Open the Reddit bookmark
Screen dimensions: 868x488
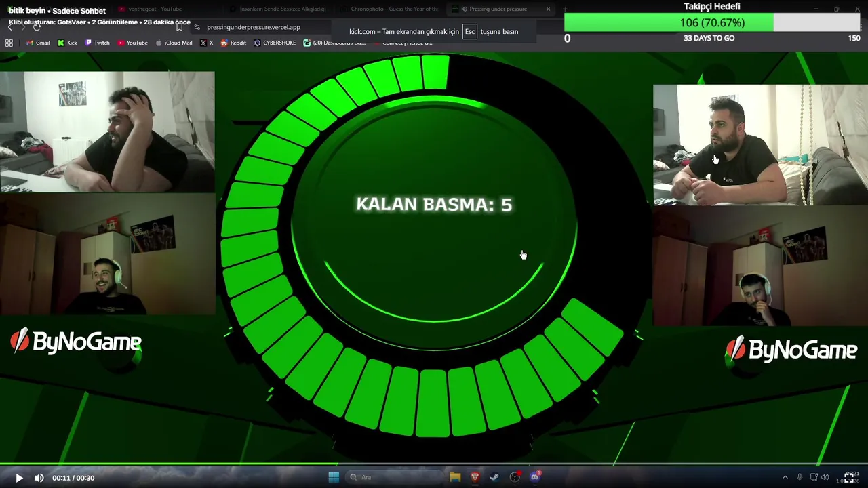coord(233,43)
